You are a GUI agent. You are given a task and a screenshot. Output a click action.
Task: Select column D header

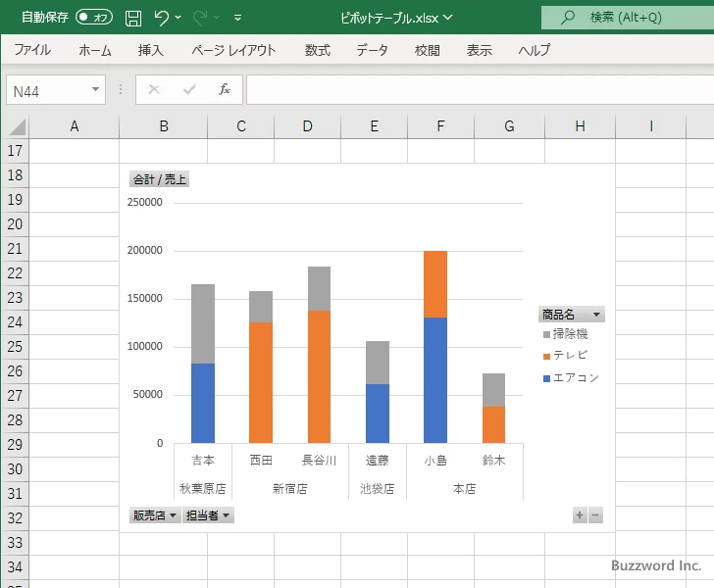point(307,126)
